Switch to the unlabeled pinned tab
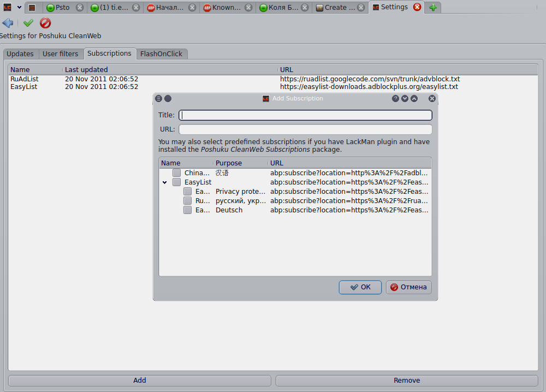Screen dimensions: 546x392 click(32, 7)
